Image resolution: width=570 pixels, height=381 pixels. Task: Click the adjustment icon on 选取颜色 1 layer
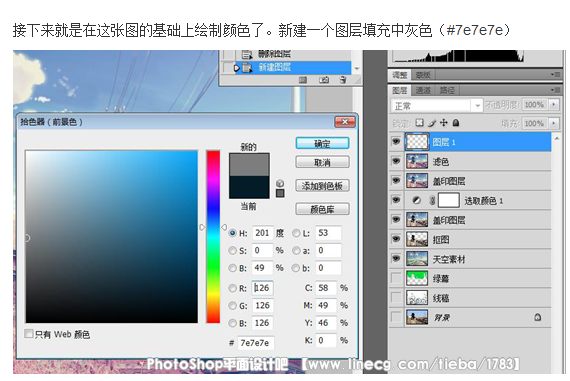coord(417,201)
